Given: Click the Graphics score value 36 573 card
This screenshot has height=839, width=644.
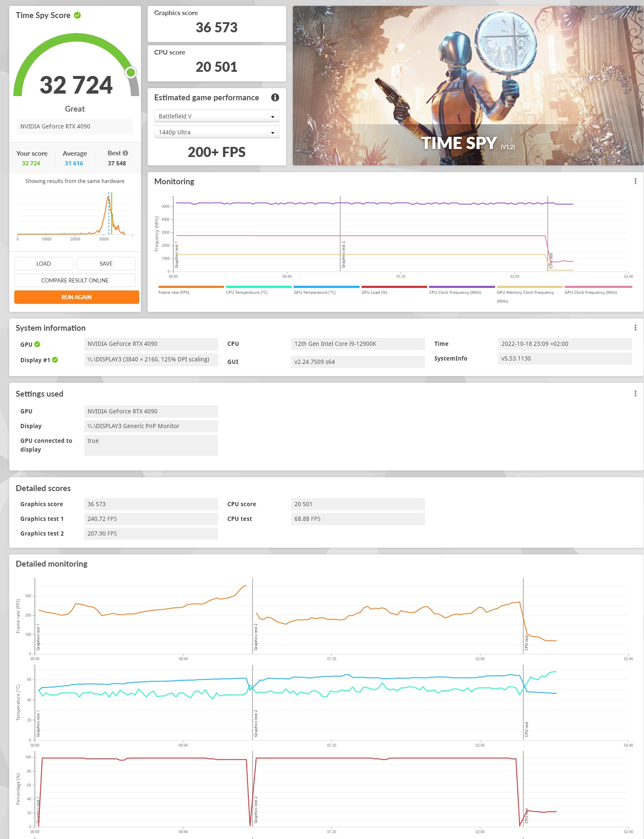Looking at the screenshot, I should click(x=216, y=24).
